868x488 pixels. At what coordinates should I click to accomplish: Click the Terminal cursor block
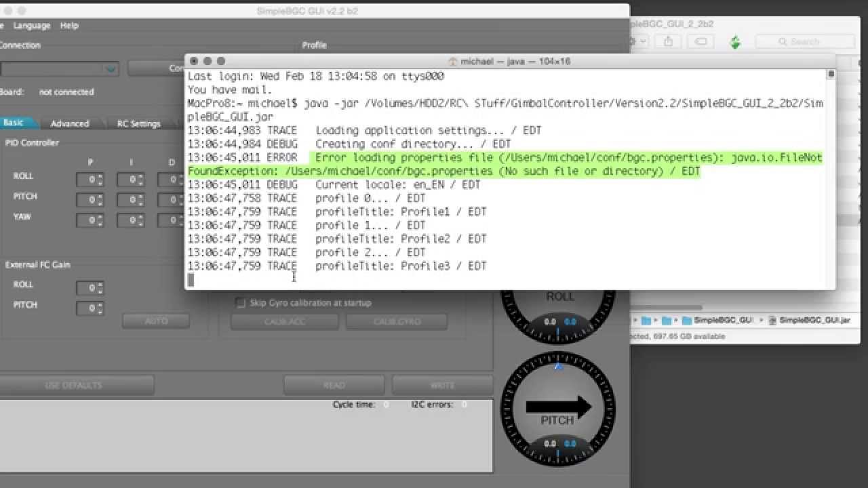(191, 280)
